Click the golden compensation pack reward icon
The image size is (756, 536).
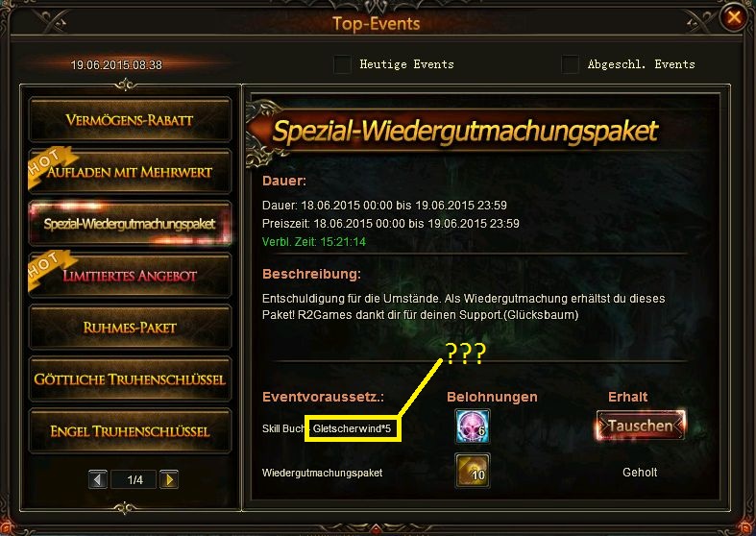point(473,470)
